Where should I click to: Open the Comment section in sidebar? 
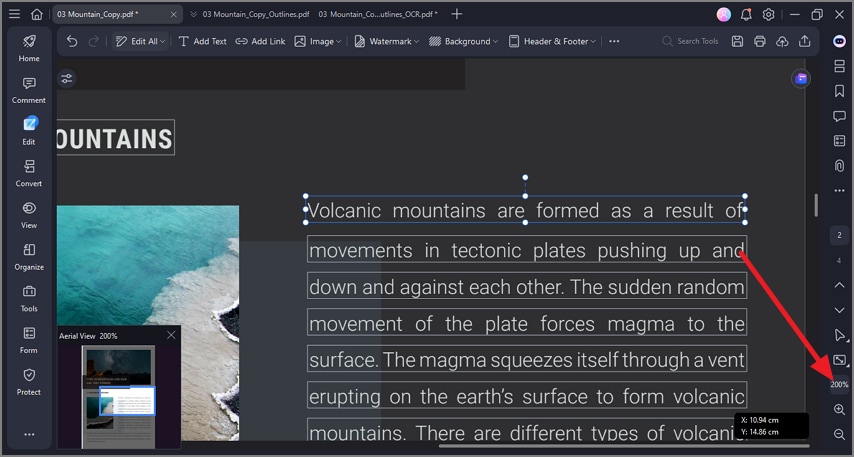click(29, 90)
